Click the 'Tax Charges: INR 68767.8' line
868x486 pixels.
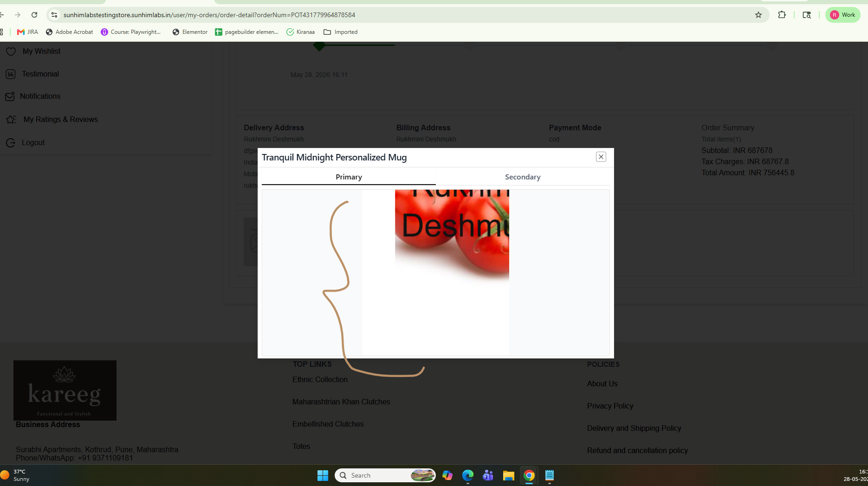pos(745,161)
